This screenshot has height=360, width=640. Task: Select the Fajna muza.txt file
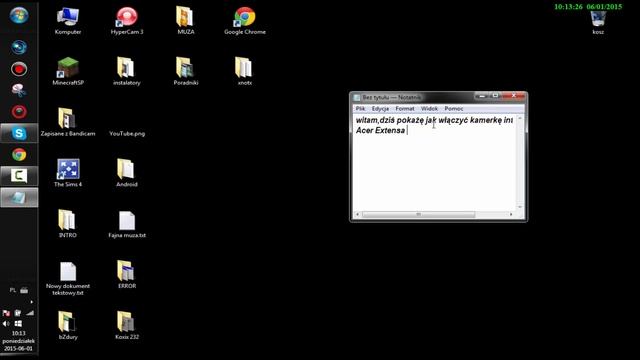pos(127,224)
